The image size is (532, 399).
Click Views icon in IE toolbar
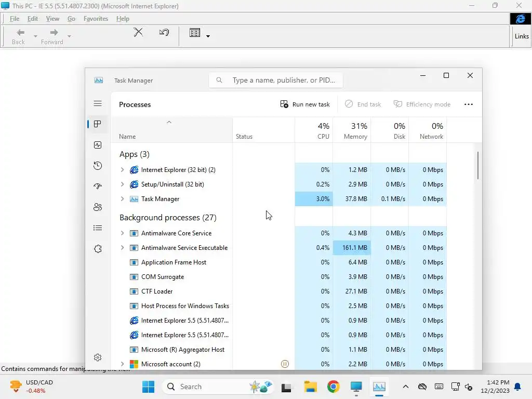point(195,33)
